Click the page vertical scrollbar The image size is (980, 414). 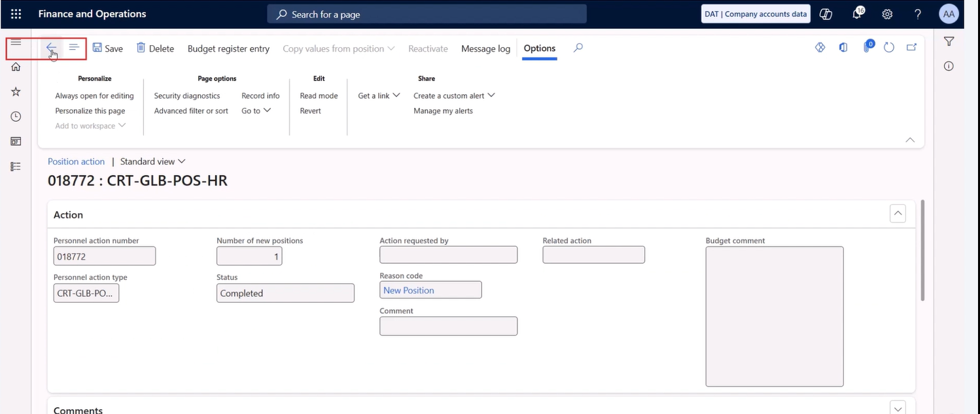pyautogui.click(x=922, y=250)
